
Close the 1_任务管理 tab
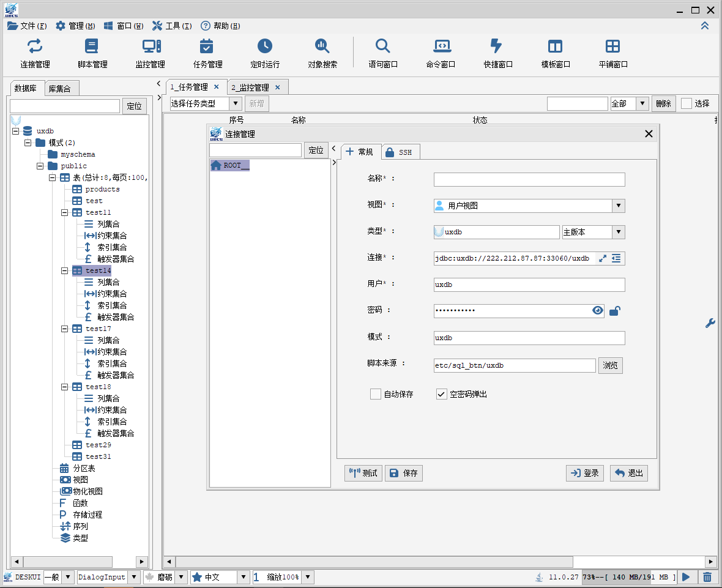click(x=217, y=86)
